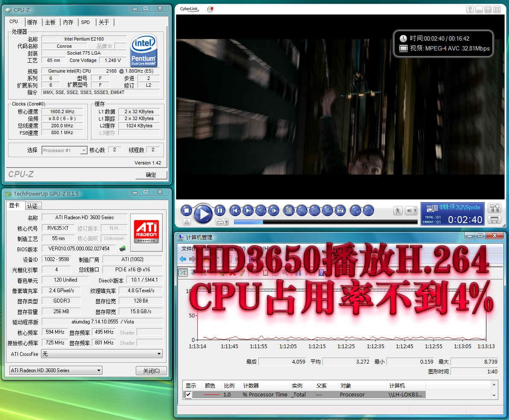Step one frame forward in the player
Viewport: 509px width, 420px height.
274,211
